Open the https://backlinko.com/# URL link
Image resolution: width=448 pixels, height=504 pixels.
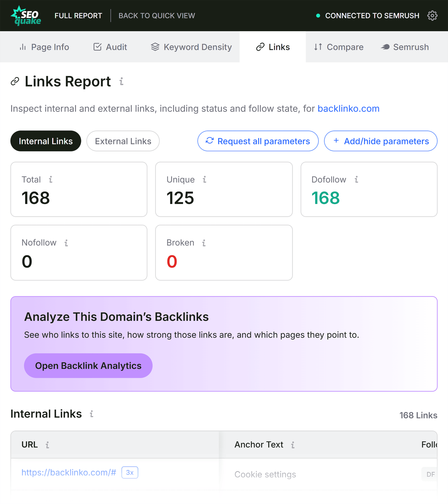point(69,472)
